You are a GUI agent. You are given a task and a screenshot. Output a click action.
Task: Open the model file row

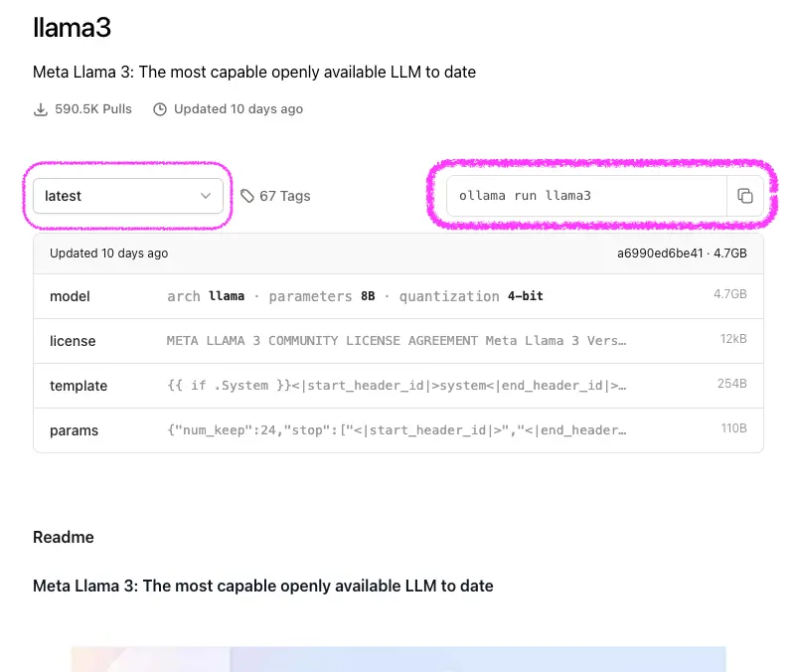pos(397,296)
